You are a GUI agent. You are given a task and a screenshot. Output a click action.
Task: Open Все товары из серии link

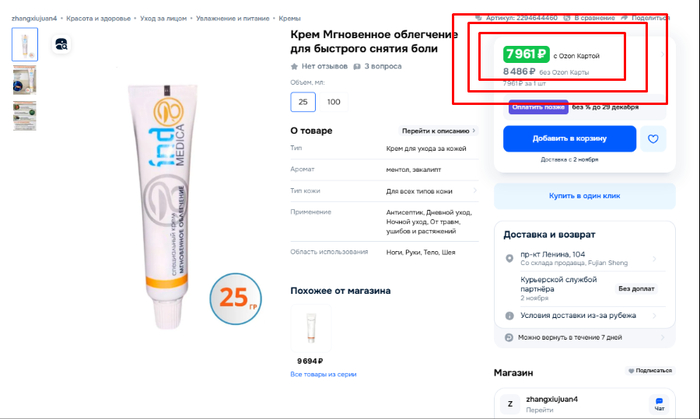323,374
